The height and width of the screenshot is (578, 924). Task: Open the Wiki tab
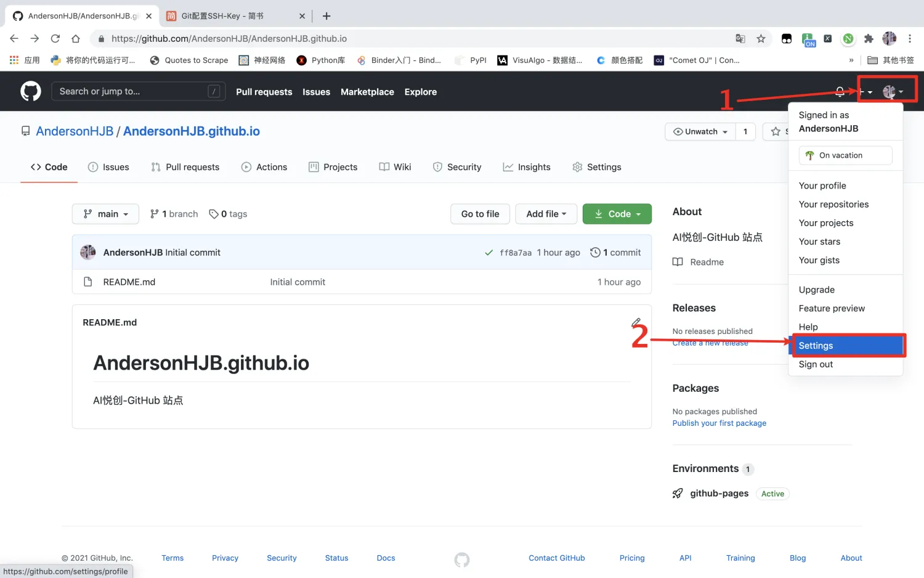click(x=395, y=167)
